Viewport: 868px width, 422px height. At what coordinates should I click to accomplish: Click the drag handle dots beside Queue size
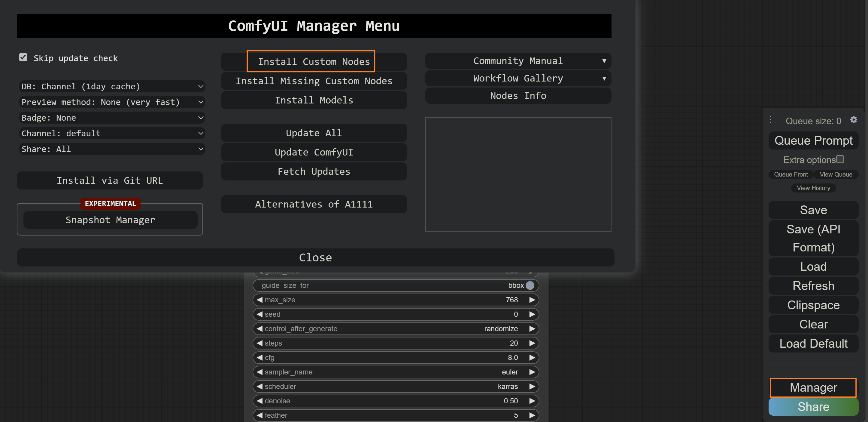(x=771, y=120)
